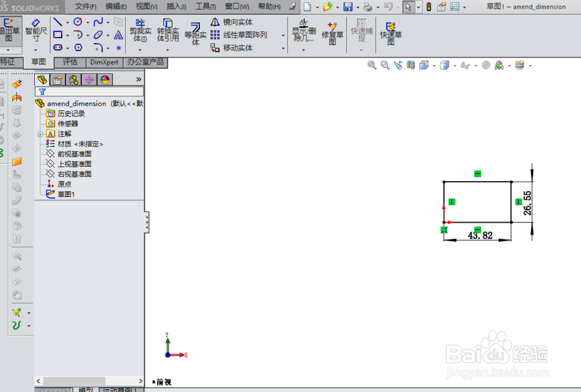
Task: Open Hide/Show Items glasses icon
Action: 465,66
